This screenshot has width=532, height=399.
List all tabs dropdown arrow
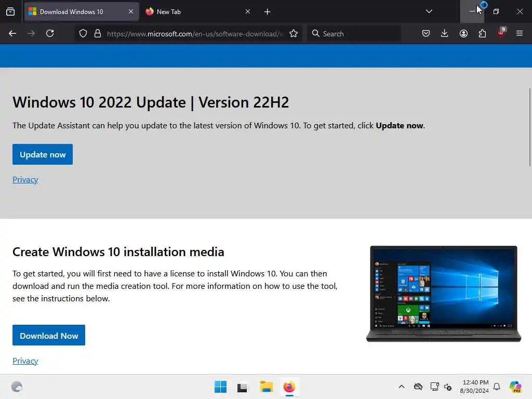(429, 12)
